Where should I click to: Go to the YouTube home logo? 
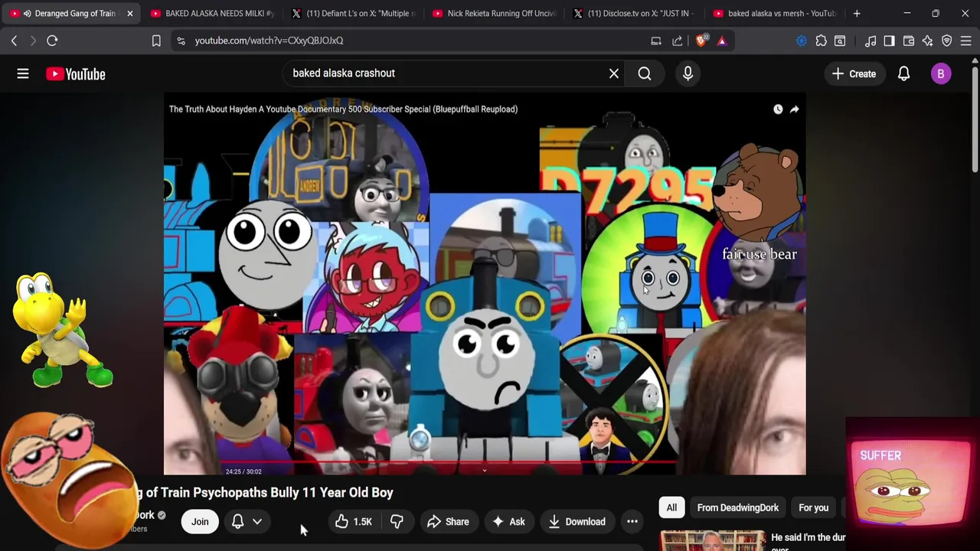[75, 73]
